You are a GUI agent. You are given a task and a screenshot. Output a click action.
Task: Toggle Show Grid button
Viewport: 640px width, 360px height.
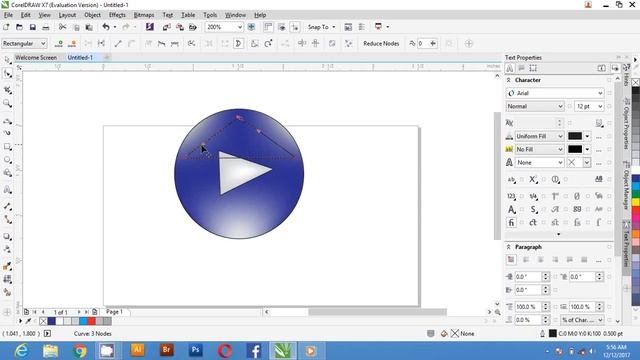[282, 27]
